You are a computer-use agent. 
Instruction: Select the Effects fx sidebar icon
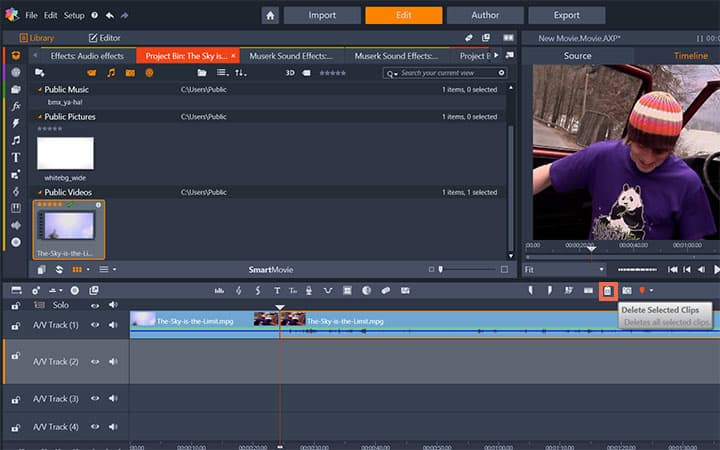[16, 106]
